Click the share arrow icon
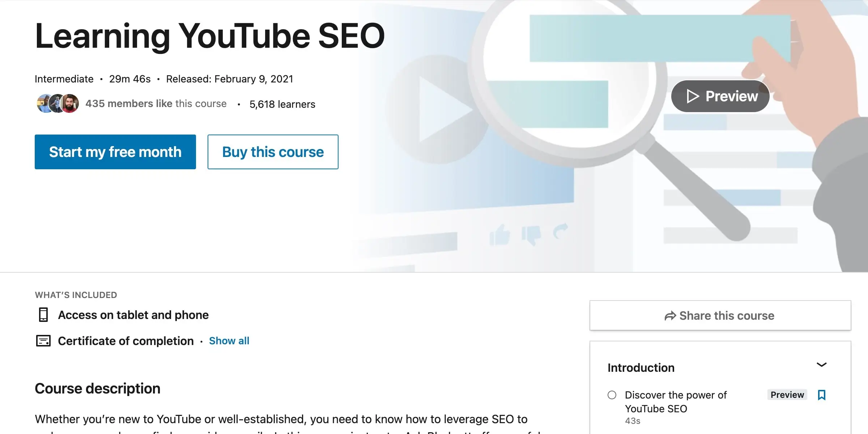The width and height of the screenshot is (868, 434). tap(670, 316)
